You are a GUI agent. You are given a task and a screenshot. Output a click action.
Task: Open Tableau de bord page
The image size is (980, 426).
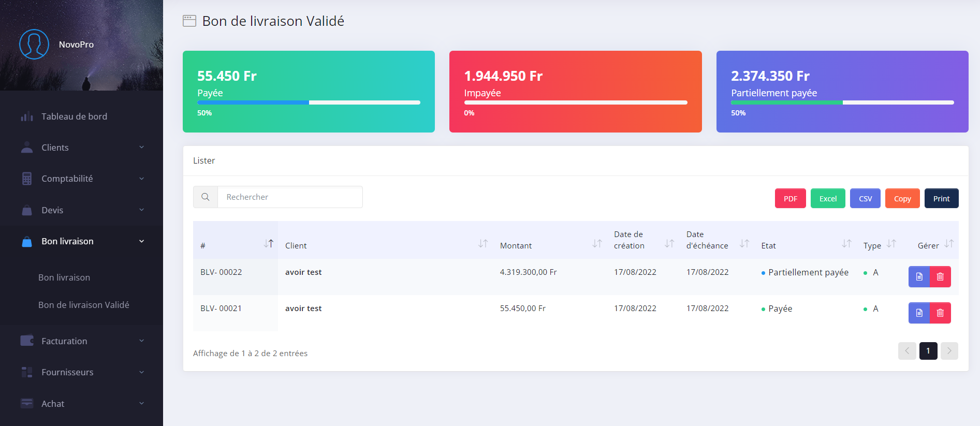(x=74, y=116)
